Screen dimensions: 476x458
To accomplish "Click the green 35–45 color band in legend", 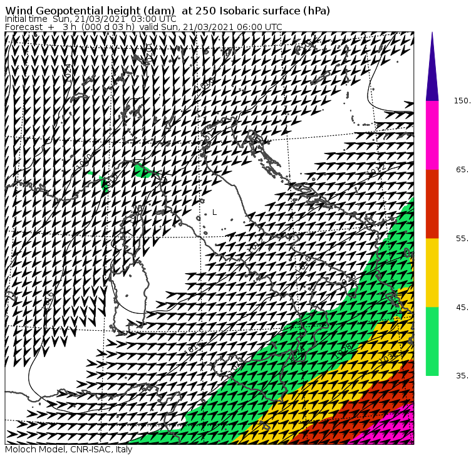I will (432, 341).
